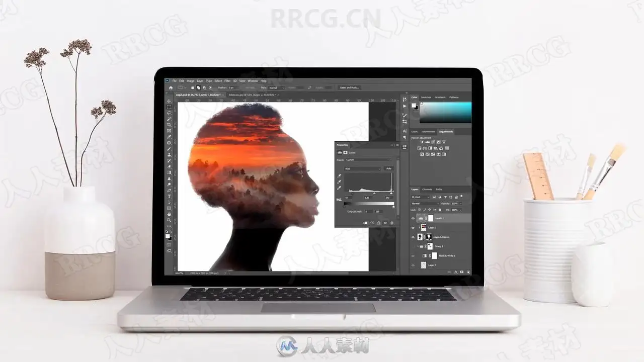Open the File menu
Viewport: 644px width, 362px height.
(x=175, y=81)
